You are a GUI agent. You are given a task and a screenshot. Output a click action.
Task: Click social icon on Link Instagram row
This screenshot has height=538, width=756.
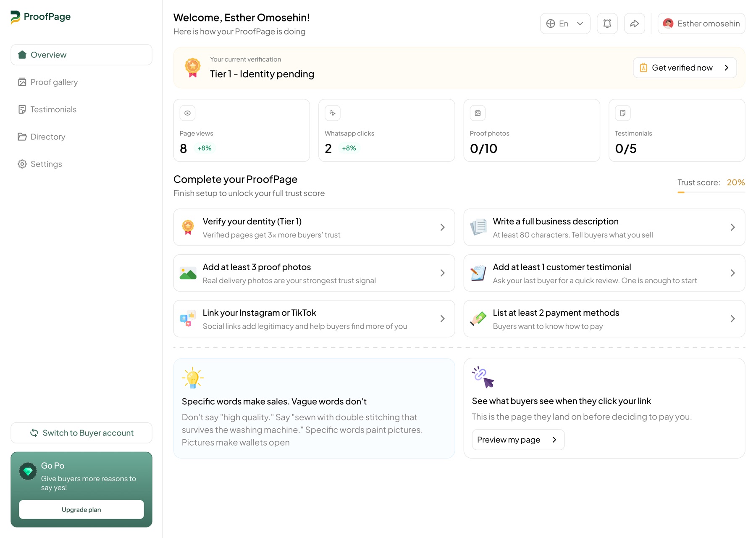click(x=188, y=319)
